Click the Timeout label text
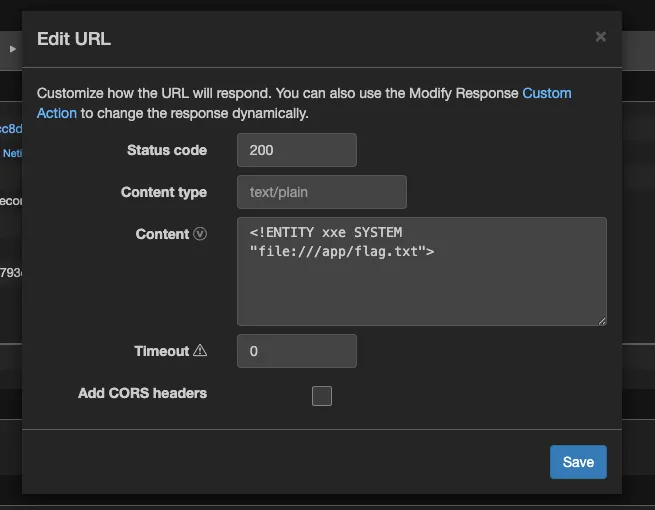 point(161,351)
